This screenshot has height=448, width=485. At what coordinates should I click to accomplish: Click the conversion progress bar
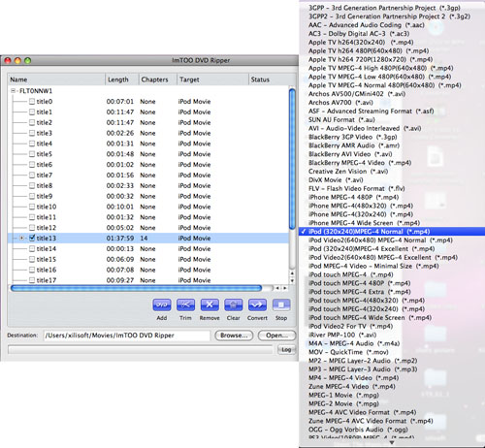141,349
